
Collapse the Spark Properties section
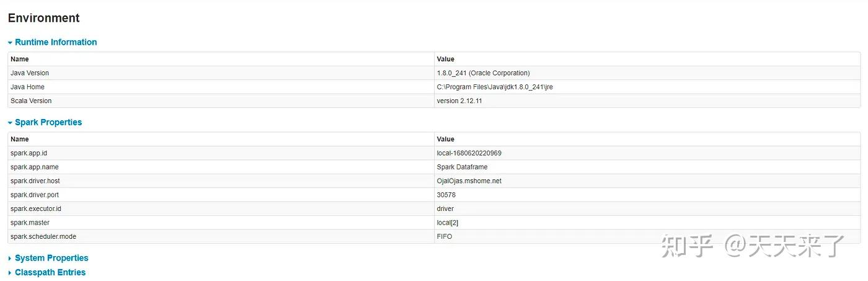(48, 122)
